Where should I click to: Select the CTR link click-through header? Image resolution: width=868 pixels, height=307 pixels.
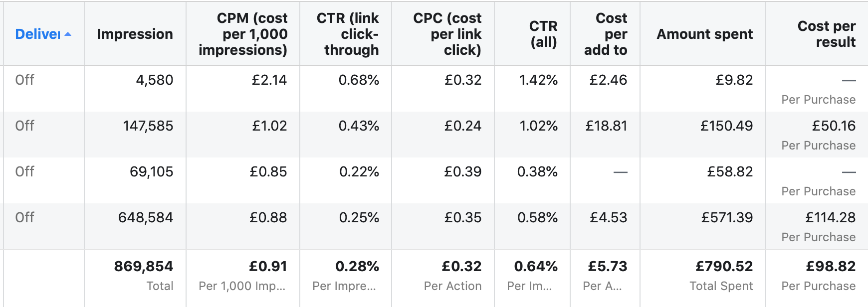[x=348, y=34]
